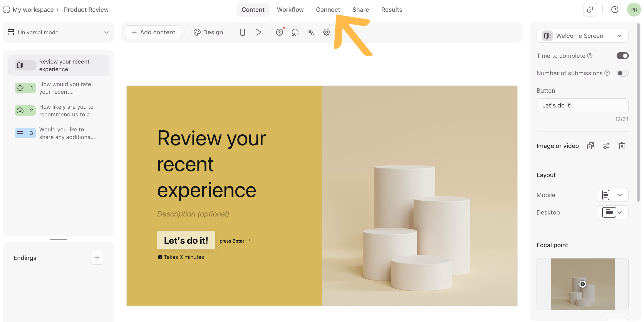Screen dimensions: 644x322
Task: Enable Number of submissions toggle
Action: tap(622, 73)
